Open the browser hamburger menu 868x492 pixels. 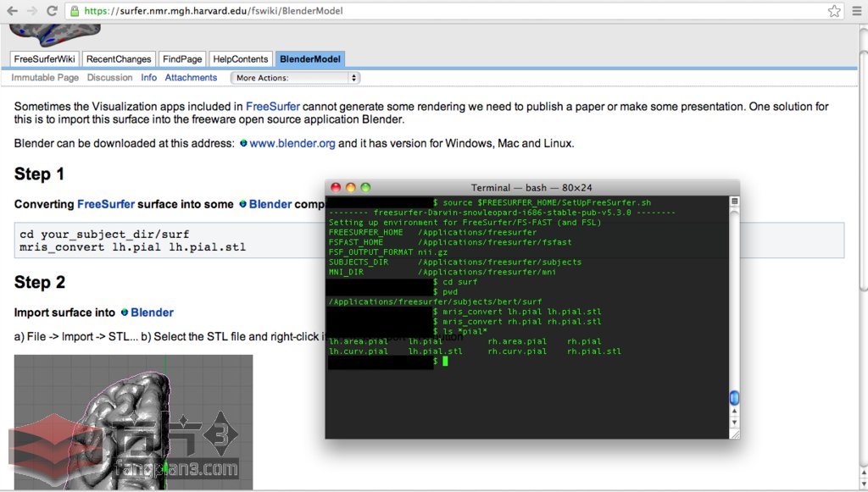tap(856, 11)
